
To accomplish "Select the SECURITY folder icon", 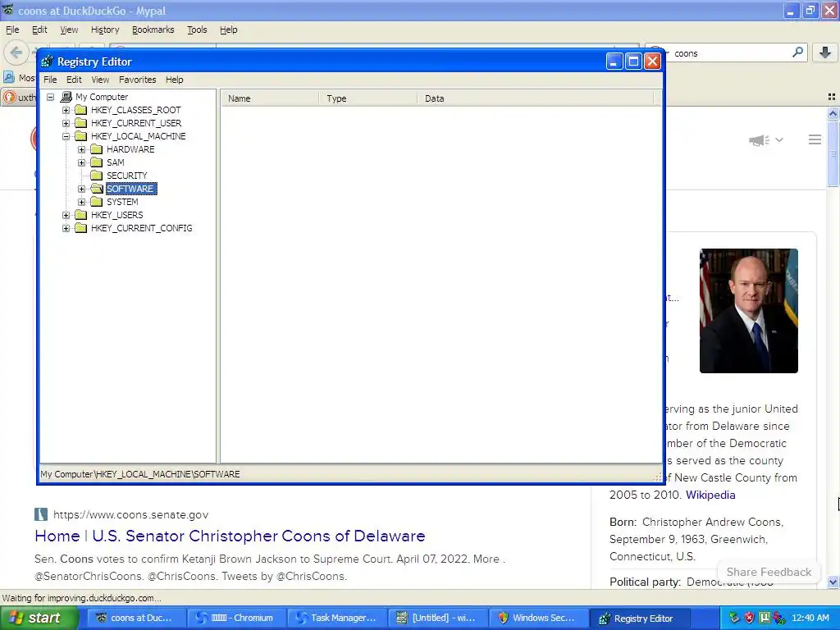I will pyautogui.click(x=97, y=176).
